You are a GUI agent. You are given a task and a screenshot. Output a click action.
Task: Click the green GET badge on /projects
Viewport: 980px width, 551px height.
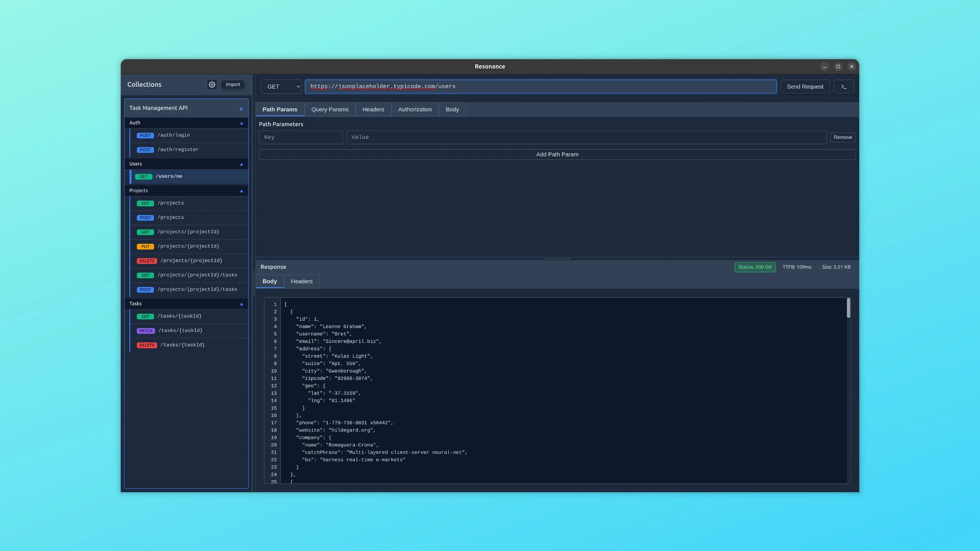[x=145, y=203]
